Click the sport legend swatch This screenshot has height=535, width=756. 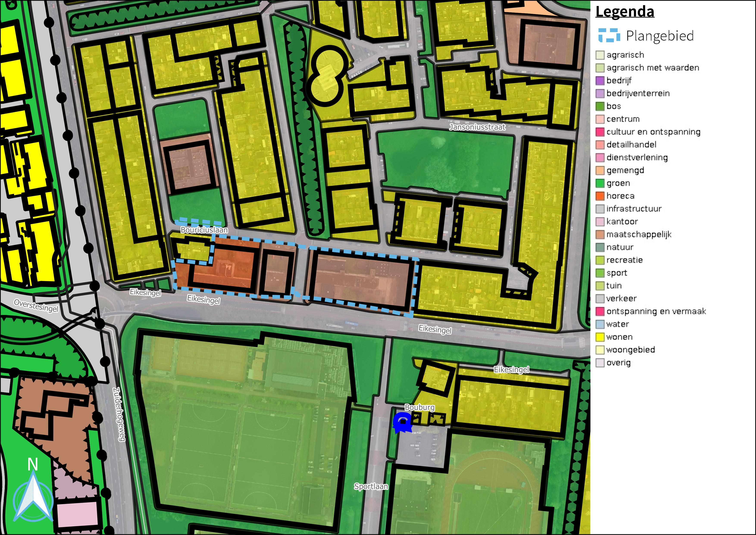coord(600,273)
